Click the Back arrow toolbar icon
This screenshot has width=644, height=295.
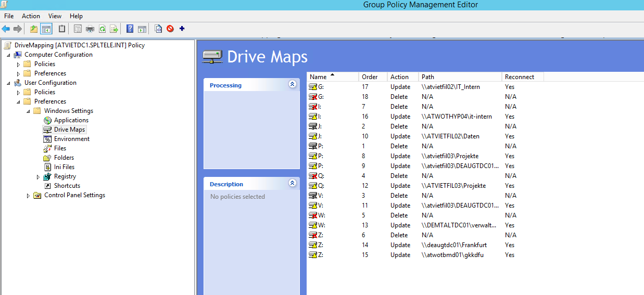(6, 29)
